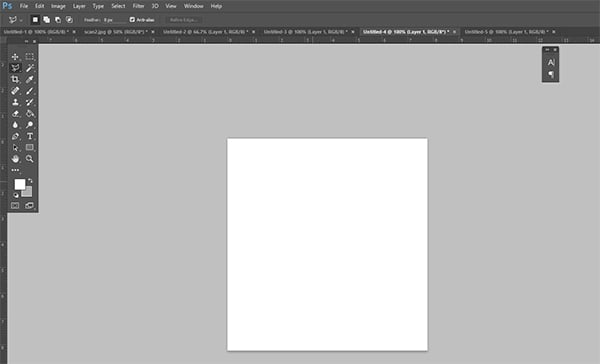Select the Rectangle shape tool
This screenshot has height=364, width=600.
tap(29, 147)
